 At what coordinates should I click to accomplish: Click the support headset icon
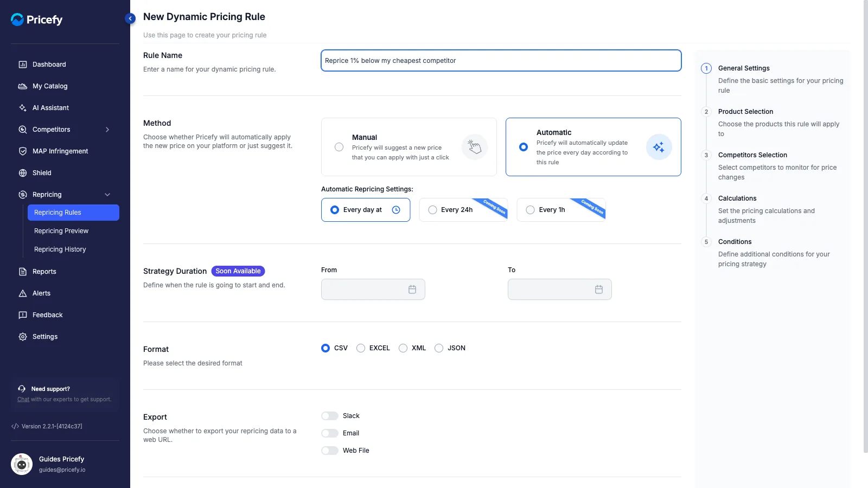click(x=22, y=389)
